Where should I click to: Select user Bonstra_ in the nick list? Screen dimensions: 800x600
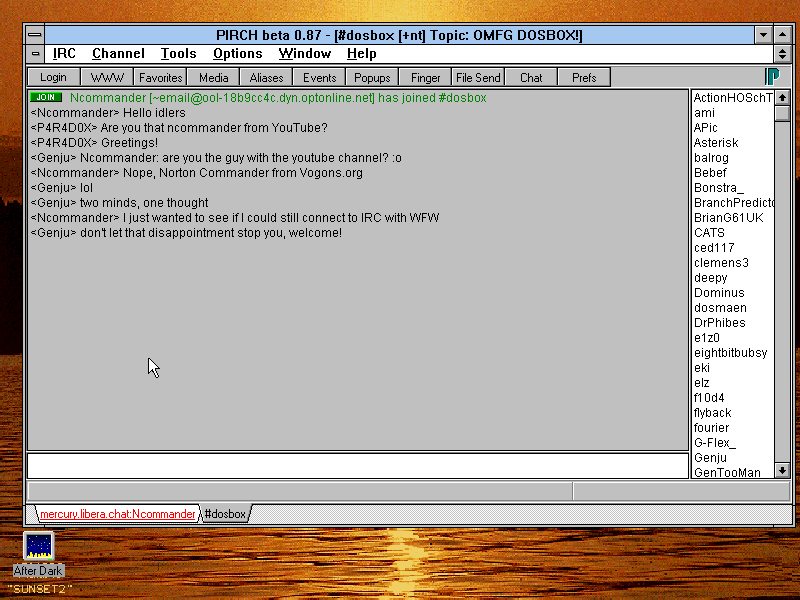tap(733, 188)
